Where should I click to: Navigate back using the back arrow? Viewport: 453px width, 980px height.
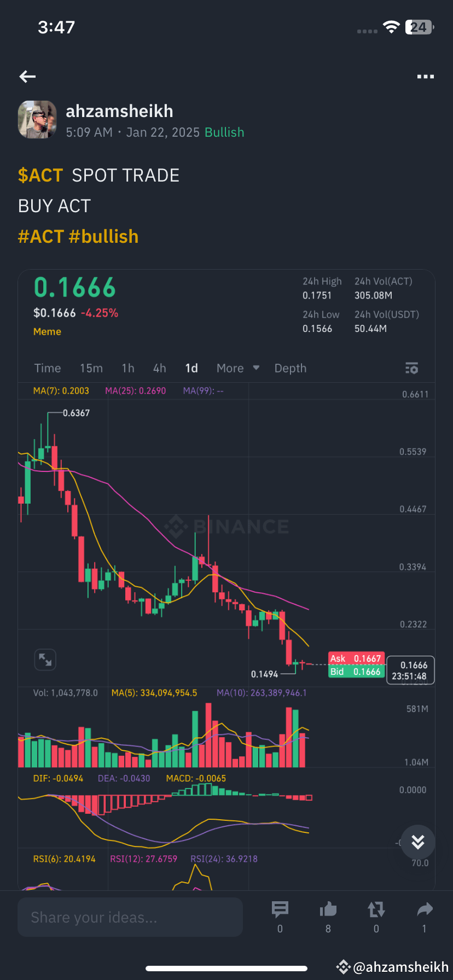pyautogui.click(x=27, y=77)
